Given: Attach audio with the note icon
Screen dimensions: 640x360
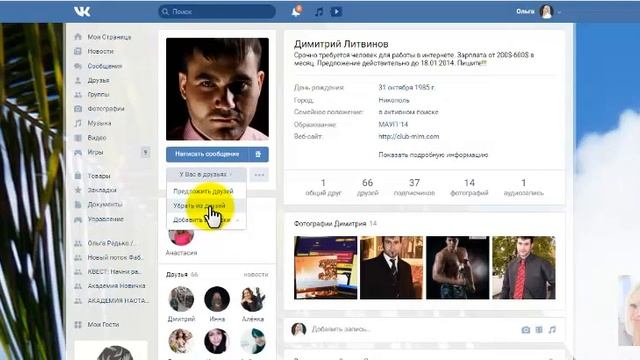Looking at the screenshot, I should point(552,330).
